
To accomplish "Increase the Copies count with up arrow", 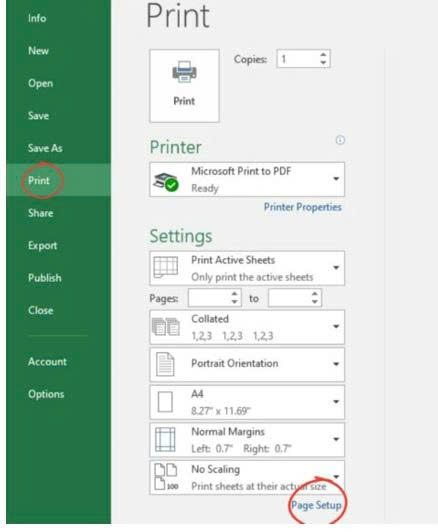I will click(x=323, y=55).
